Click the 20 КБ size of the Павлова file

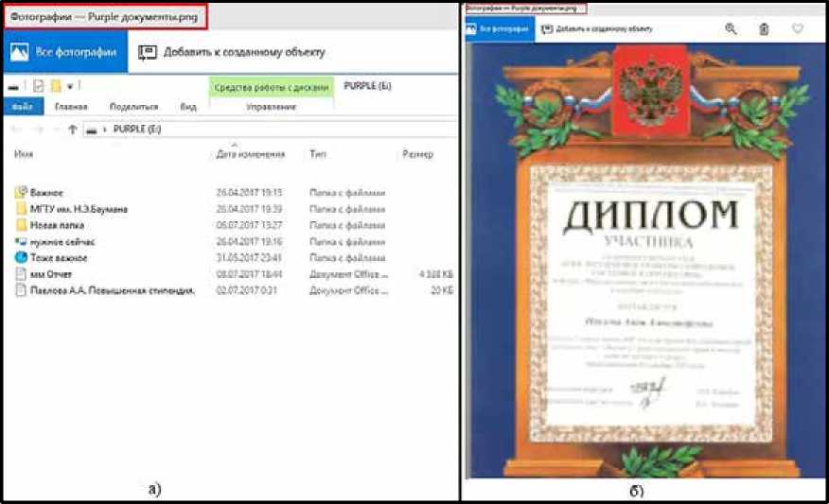tap(442, 290)
